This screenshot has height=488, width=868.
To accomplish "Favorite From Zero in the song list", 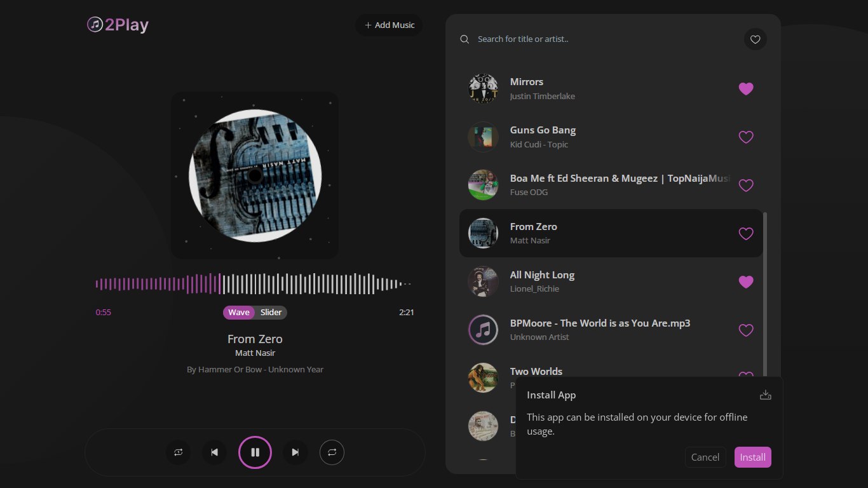I will click(746, 234).
